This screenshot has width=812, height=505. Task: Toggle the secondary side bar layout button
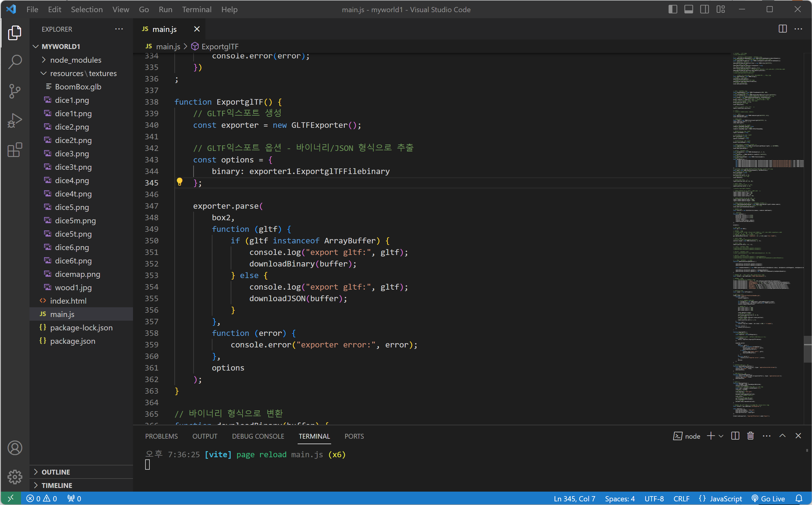pos(704,9)
